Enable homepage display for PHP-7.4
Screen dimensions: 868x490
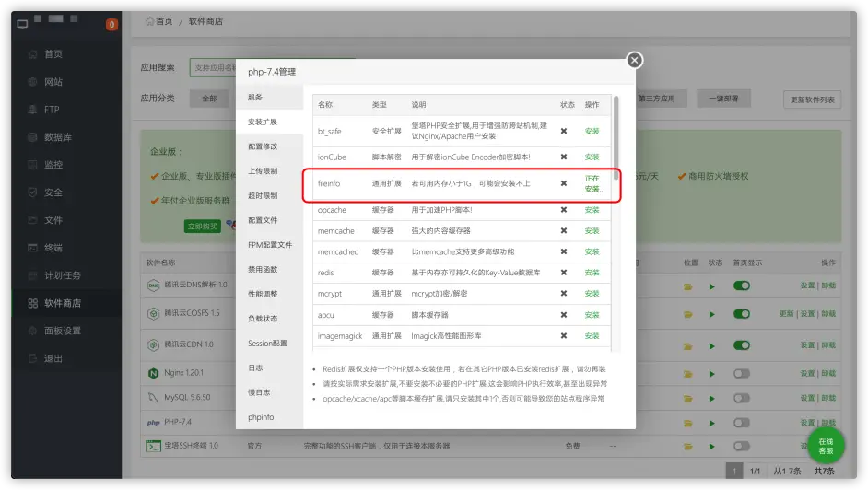point(741,423)
